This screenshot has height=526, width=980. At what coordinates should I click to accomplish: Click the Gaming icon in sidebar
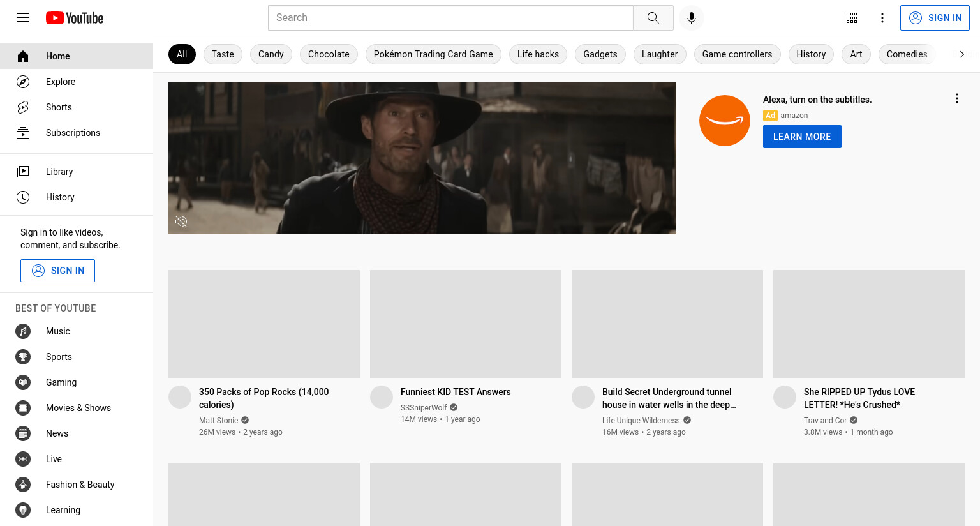(x=23, y=382)
